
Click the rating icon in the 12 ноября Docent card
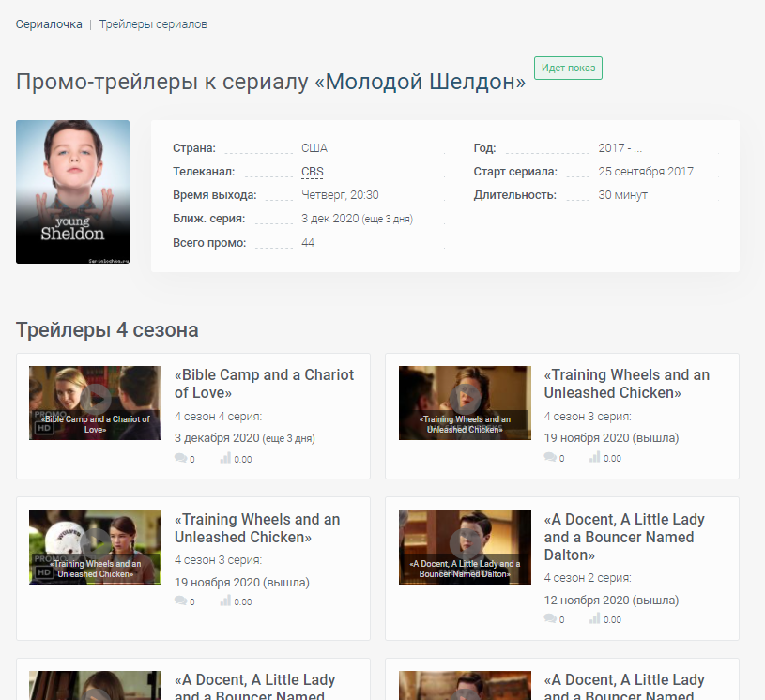(x=595, y=618)
